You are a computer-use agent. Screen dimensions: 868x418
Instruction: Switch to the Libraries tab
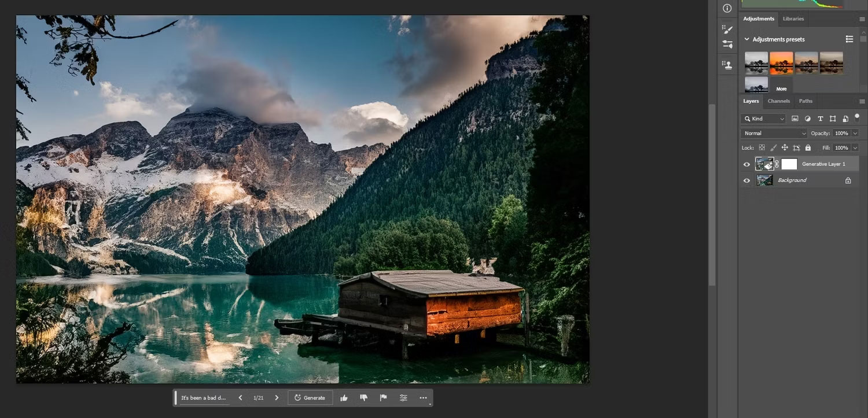[793, 19]
